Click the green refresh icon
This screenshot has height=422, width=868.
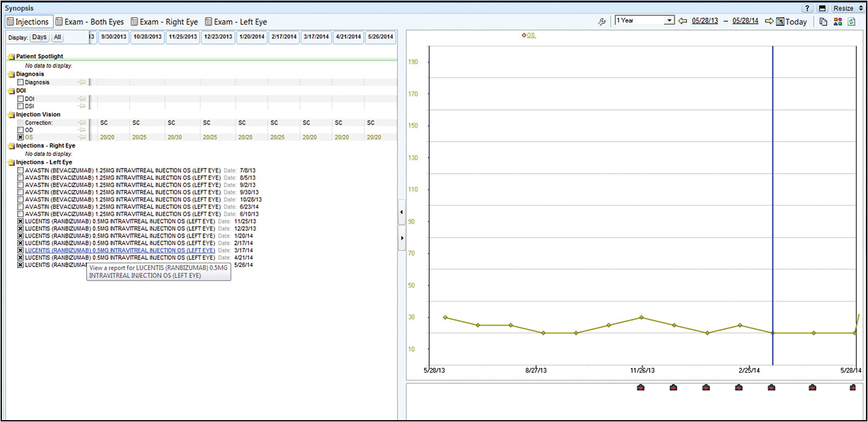coord(851,21)
